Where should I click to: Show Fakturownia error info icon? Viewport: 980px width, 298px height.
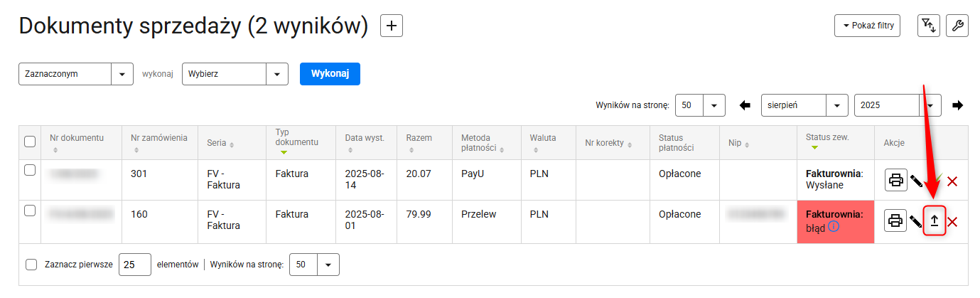point(834,227)
